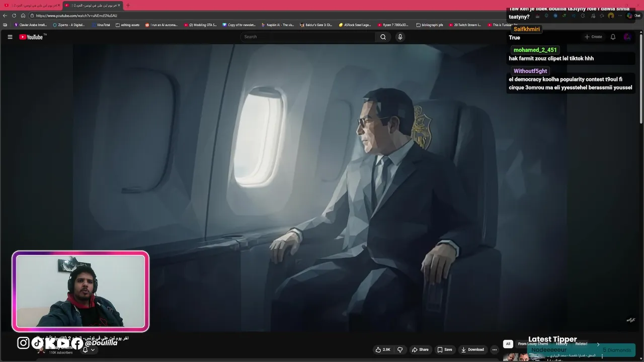
Task: Open options for first suggested video
Action: 602,356
